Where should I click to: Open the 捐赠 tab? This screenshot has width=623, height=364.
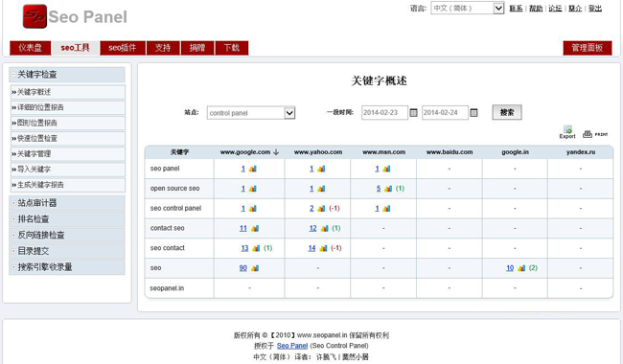[x=197, y=48]
